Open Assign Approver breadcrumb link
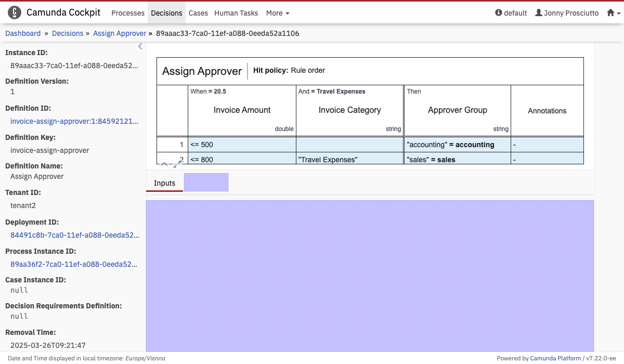The image size is (624, 364). pos(120,33)
